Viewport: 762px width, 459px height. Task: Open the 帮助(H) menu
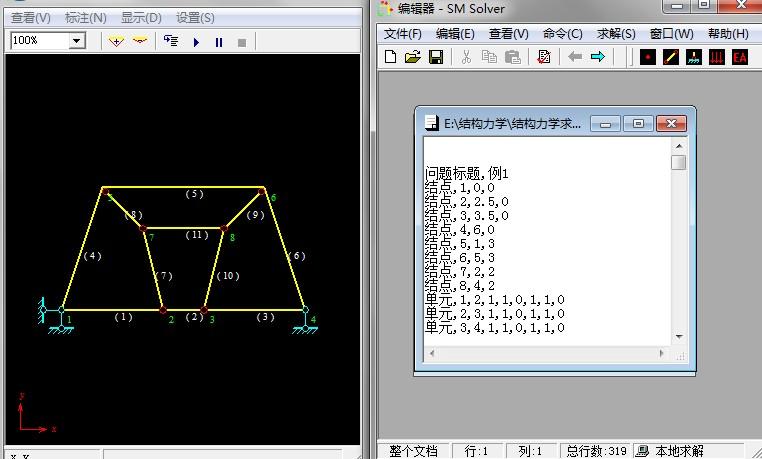pyautogui.click(x=728, y=34)
